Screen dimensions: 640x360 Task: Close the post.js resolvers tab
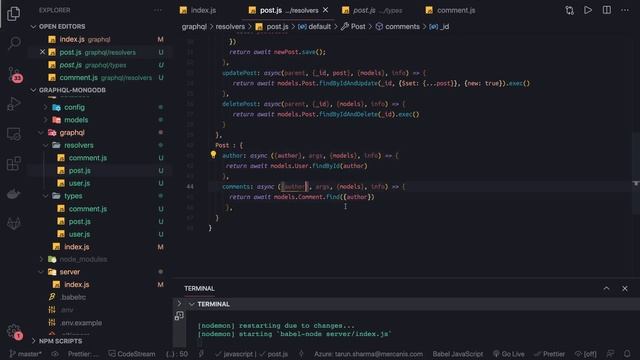click(x=325, y=10)
